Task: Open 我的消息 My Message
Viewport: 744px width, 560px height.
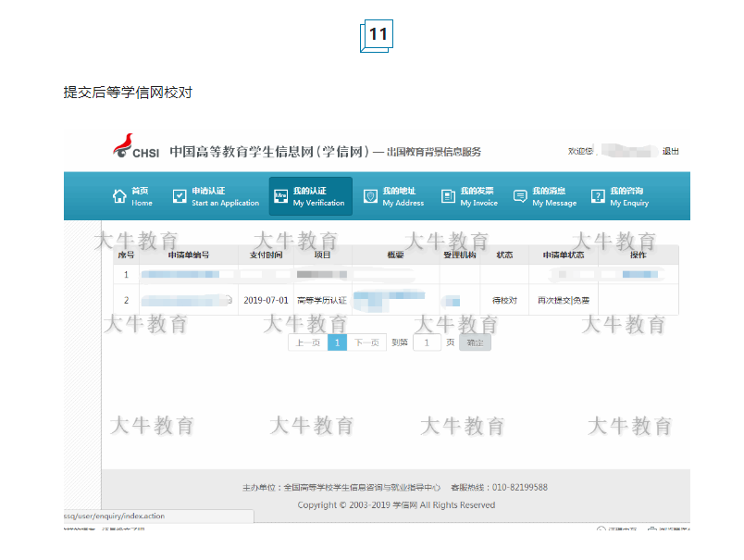Action: [545, 196]
